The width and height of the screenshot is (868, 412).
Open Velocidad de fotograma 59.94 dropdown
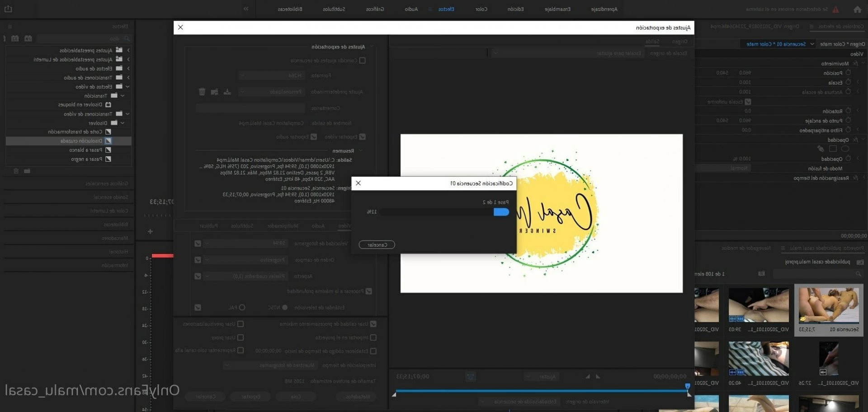point(245,243)
